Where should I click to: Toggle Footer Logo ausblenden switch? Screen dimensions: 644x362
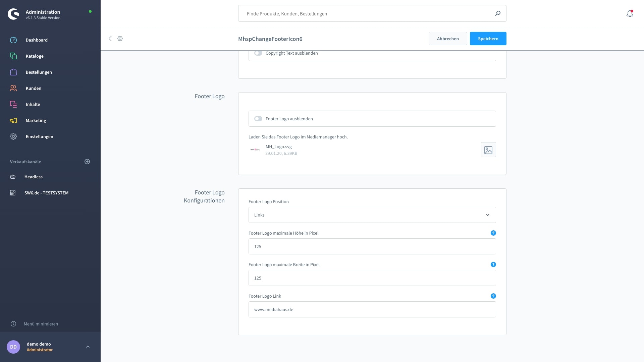[x=258, y=119]
